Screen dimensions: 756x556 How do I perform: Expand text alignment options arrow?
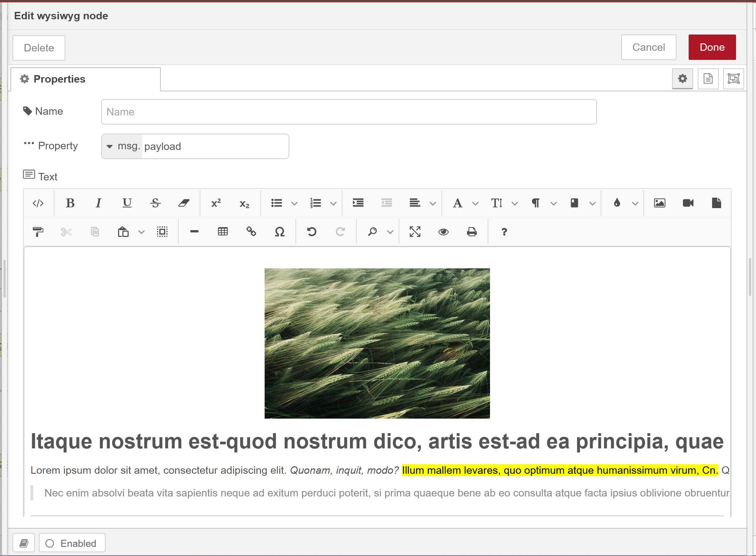pyautogui.click(x=432, y=203)
